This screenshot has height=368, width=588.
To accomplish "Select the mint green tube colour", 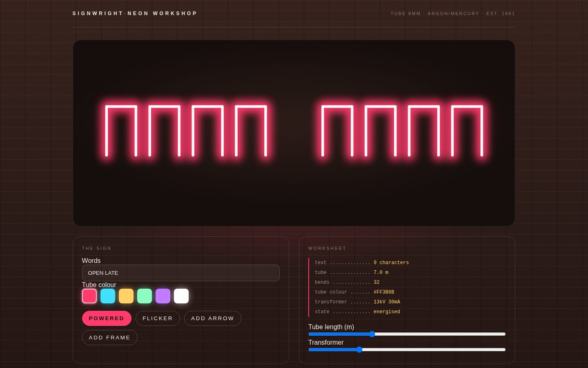I will [145, 296].
